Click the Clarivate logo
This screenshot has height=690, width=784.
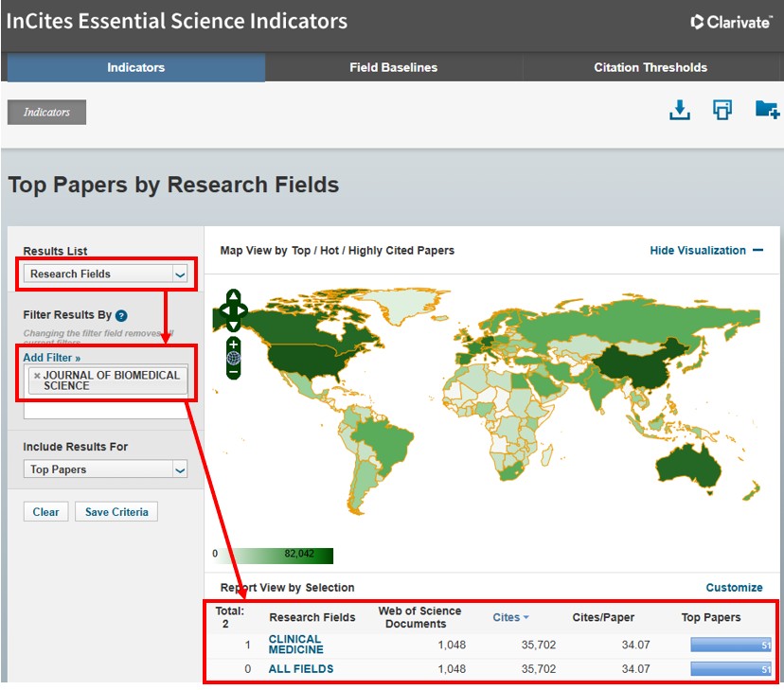(x=732, y=22)
